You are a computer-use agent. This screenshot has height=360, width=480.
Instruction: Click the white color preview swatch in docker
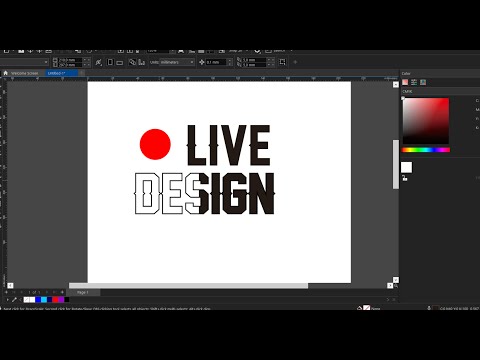point(406,167)
